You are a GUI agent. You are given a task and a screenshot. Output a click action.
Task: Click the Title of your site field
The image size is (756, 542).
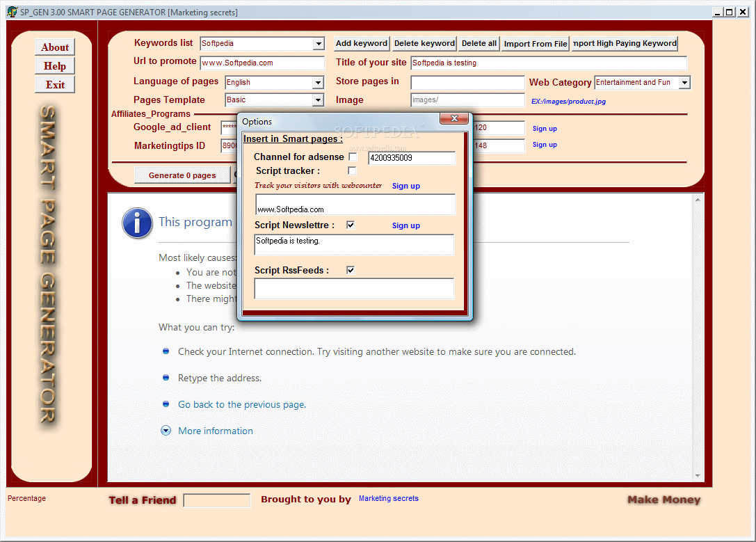click(x=549, y=63)
